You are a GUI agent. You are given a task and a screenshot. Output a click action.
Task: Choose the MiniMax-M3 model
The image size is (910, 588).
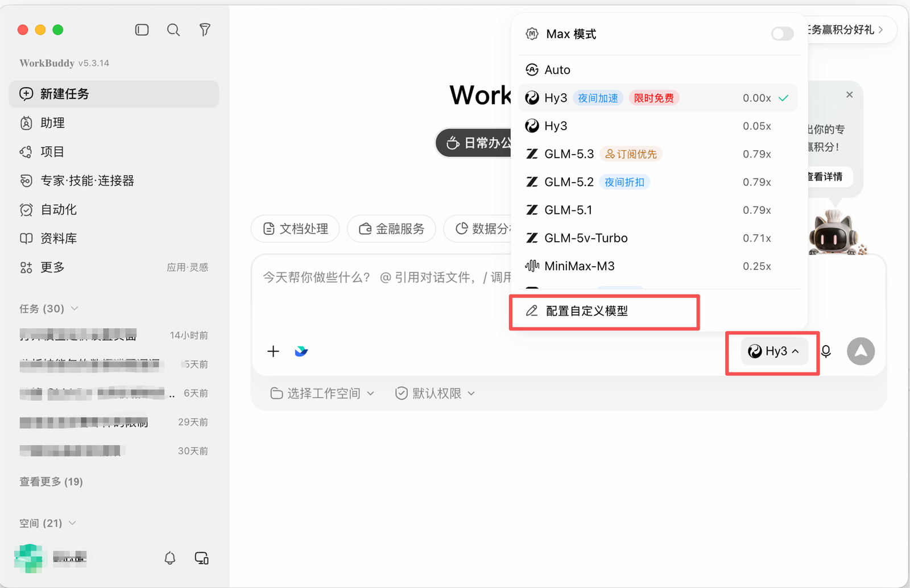(657, 266)
